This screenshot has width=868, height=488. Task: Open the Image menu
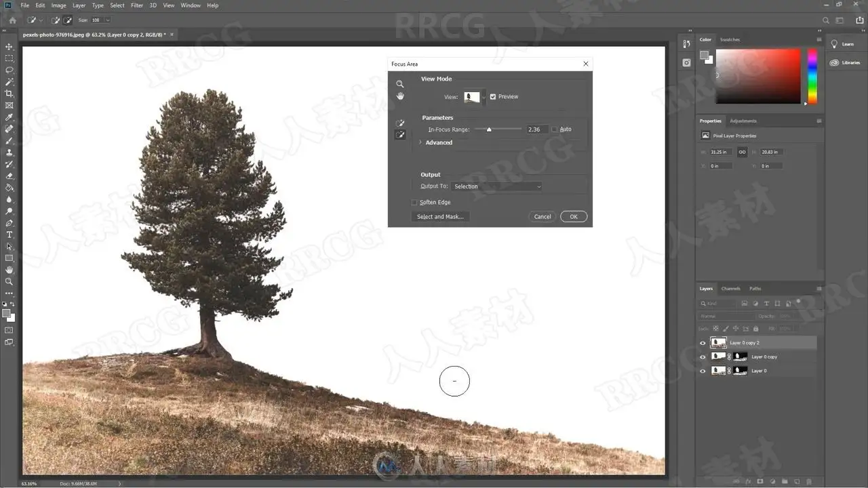click(59, 5)
